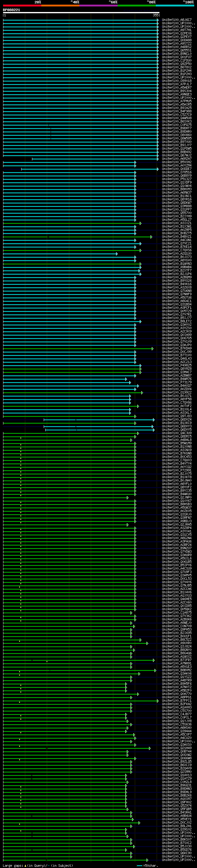Select hit UniRef100_B9NCL0
This screenshot has width=197, height=868.
[x=177, y=54]
